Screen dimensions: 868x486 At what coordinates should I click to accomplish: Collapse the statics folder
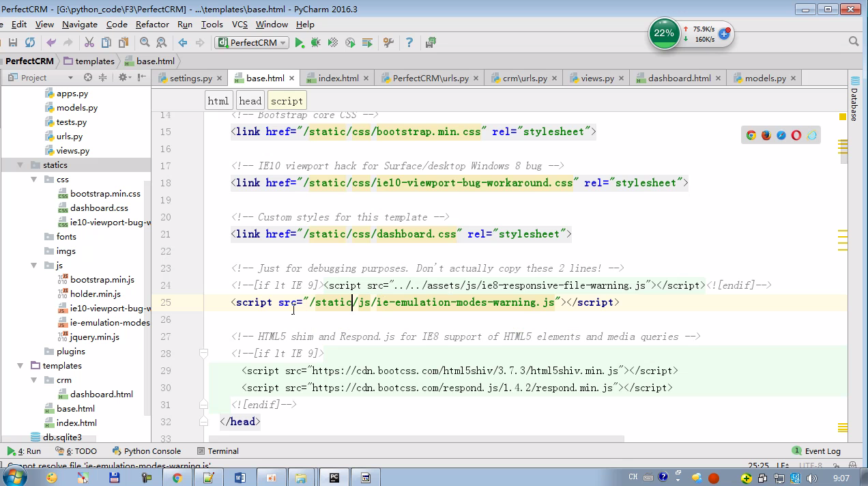click(20, 165)
